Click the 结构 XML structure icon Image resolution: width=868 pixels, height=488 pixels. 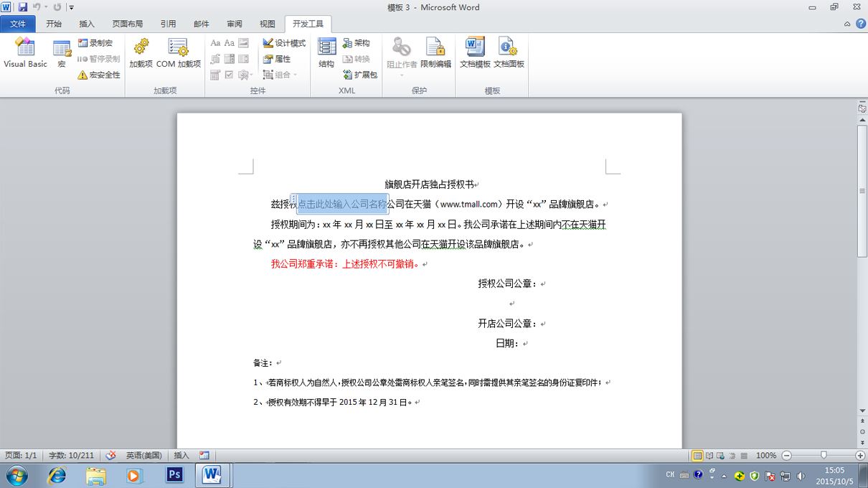(326, 54)
